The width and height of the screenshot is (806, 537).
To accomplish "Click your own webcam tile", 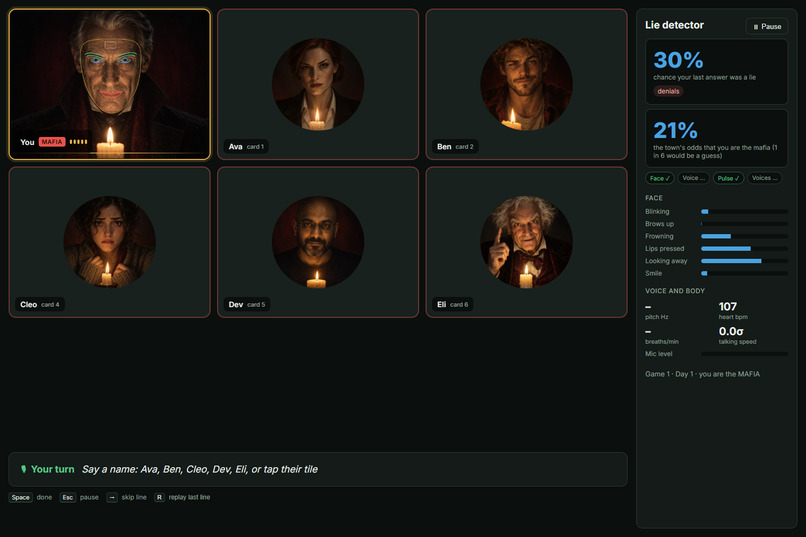I will (x=109, y=84).
